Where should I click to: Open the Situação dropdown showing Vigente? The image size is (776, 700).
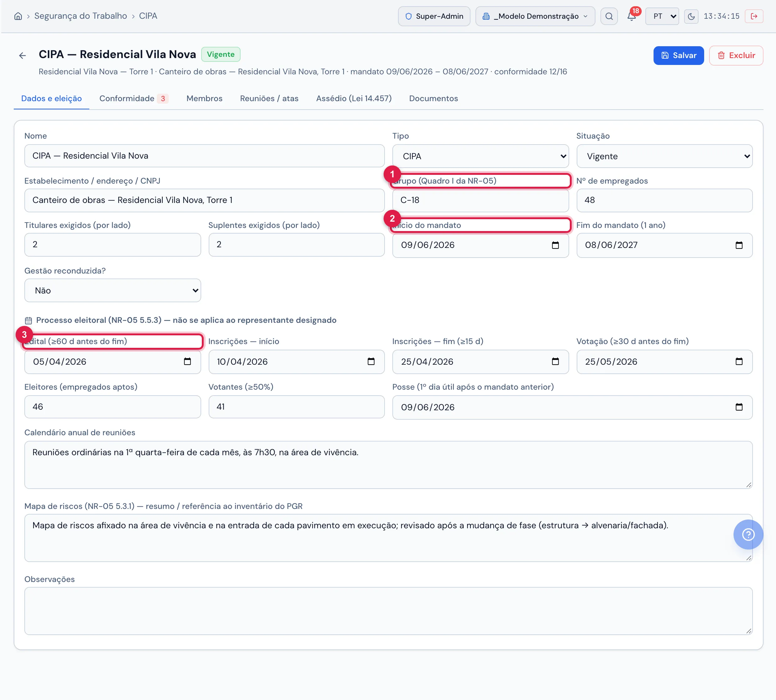664,156
